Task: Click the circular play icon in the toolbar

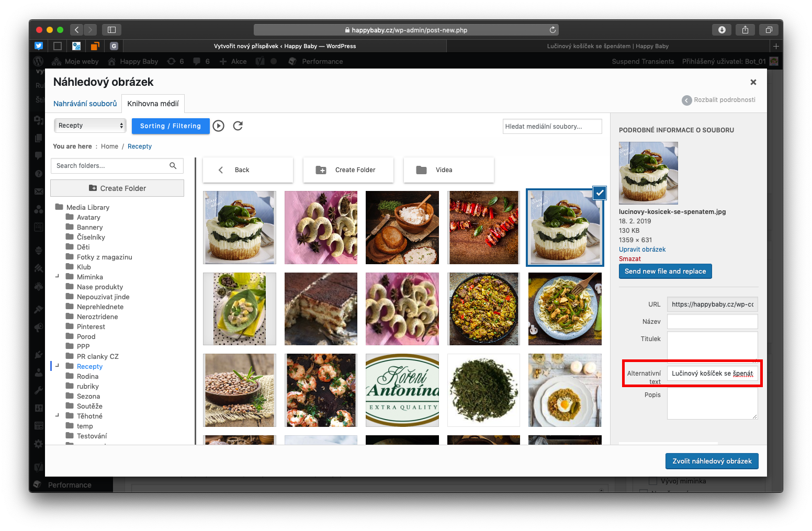Action: [x=219, y=126]
